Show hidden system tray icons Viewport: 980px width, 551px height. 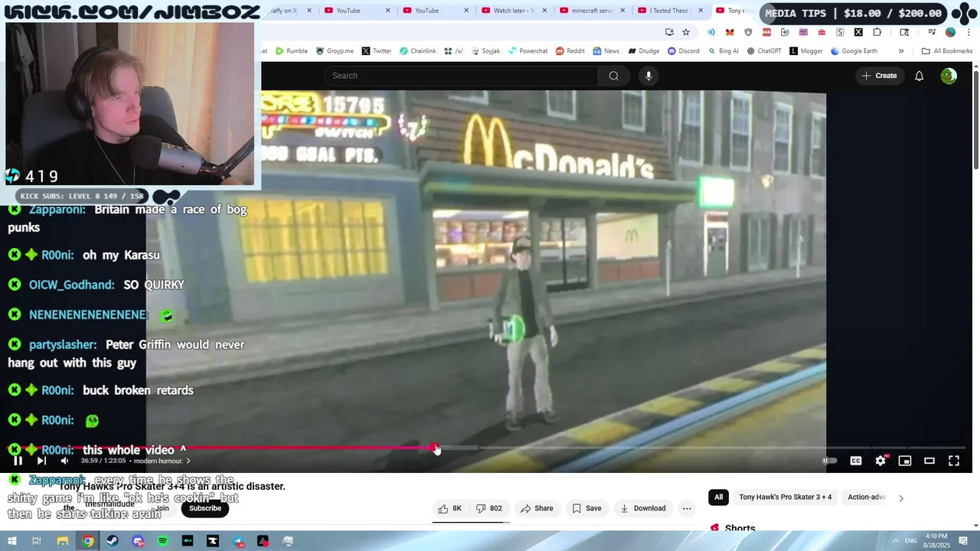(x=897, y=541)
